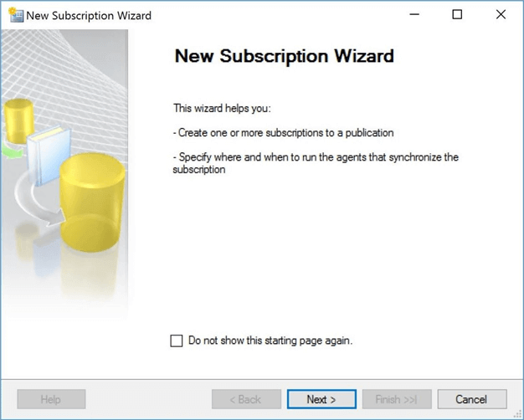
Task: Click the blue book publication graphic
Action: (49, 155)
